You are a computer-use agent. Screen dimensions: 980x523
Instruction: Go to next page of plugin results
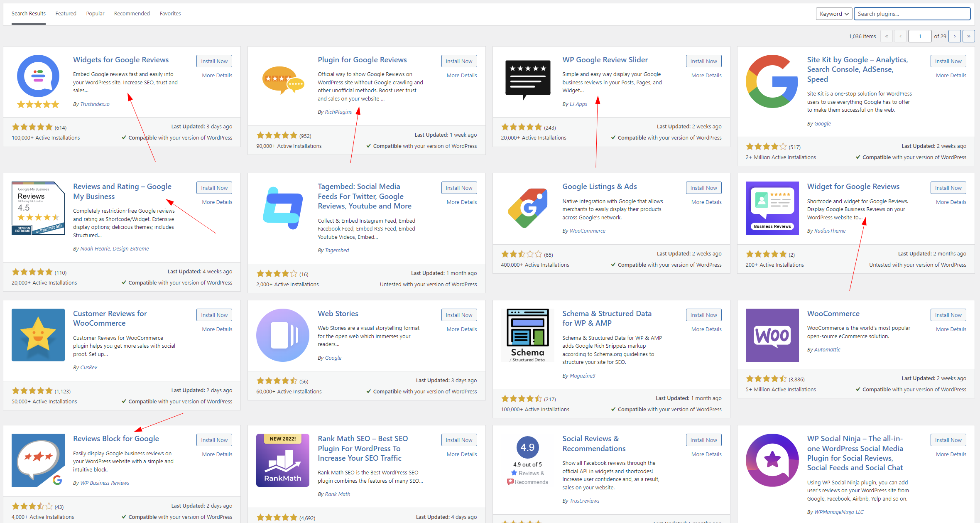point(955,36)
